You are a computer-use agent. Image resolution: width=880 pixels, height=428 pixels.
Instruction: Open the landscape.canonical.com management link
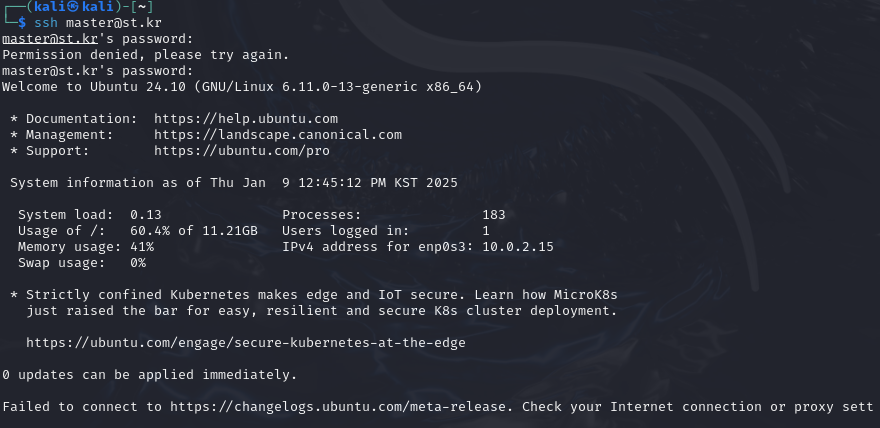(x=278, y=135)
